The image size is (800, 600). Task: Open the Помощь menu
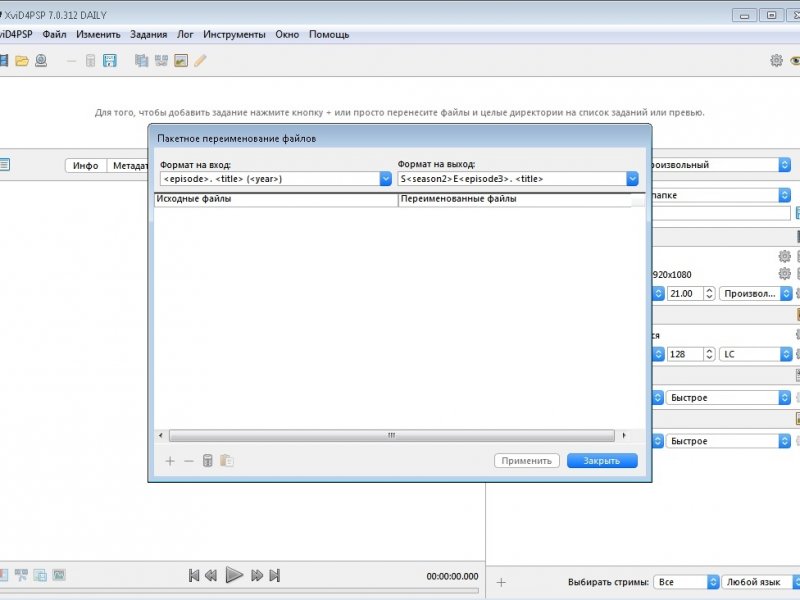click(329, 34)
